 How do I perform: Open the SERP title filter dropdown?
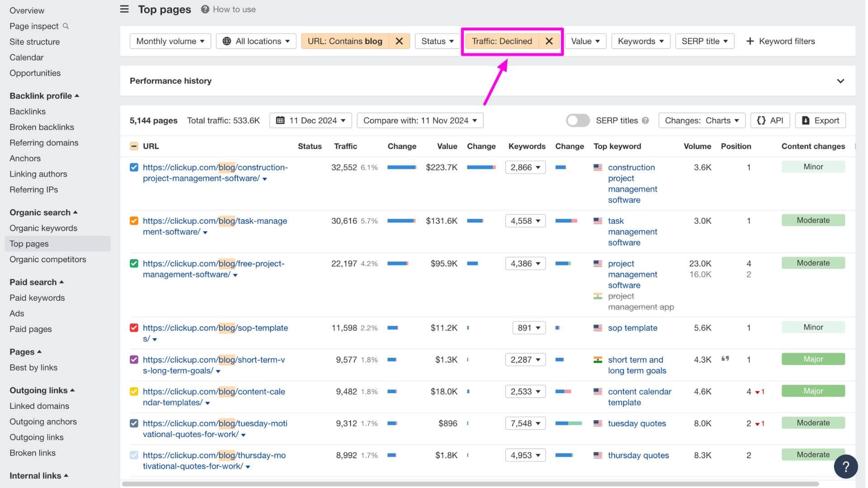click(x=704, y=41)
